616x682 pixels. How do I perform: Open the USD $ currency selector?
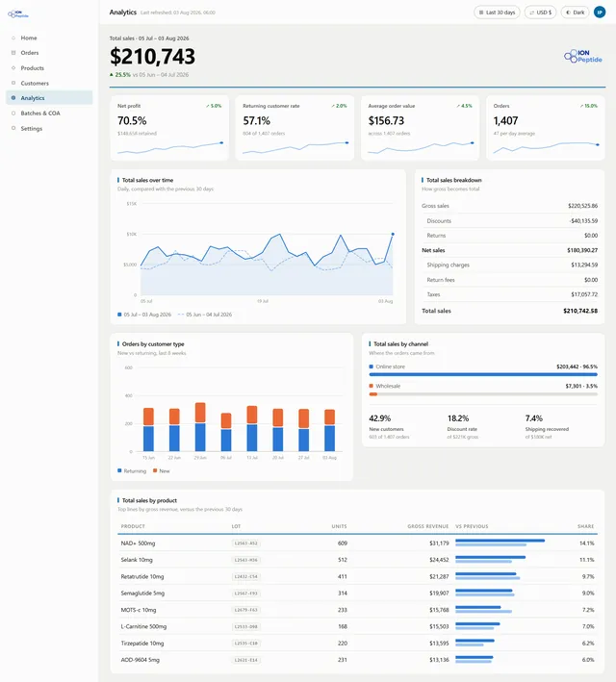point(540,13)
